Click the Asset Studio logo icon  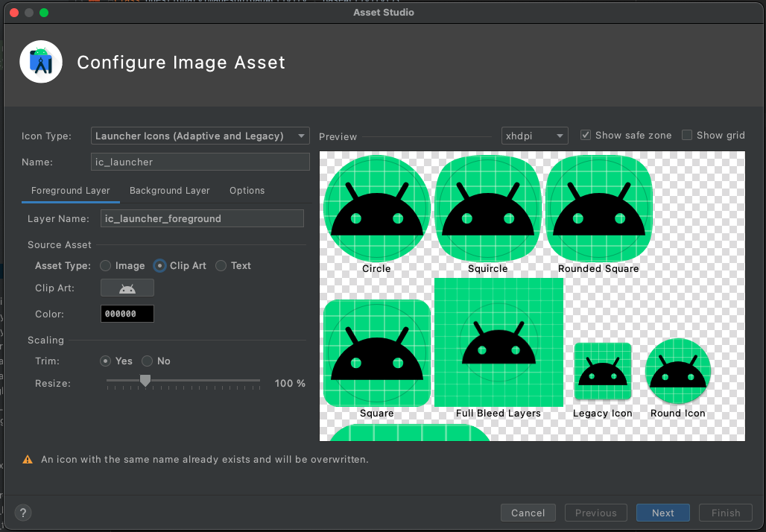[41, 62]
